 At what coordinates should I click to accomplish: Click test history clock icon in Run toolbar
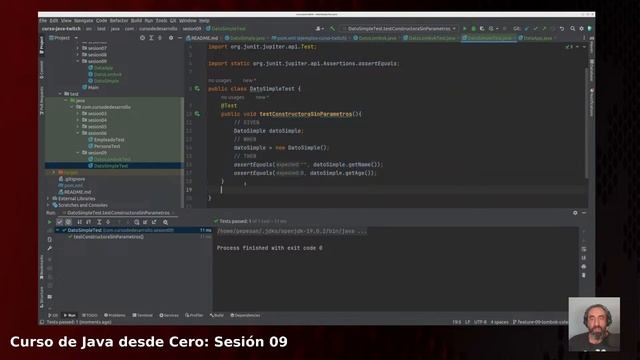[x=136, y=222]
